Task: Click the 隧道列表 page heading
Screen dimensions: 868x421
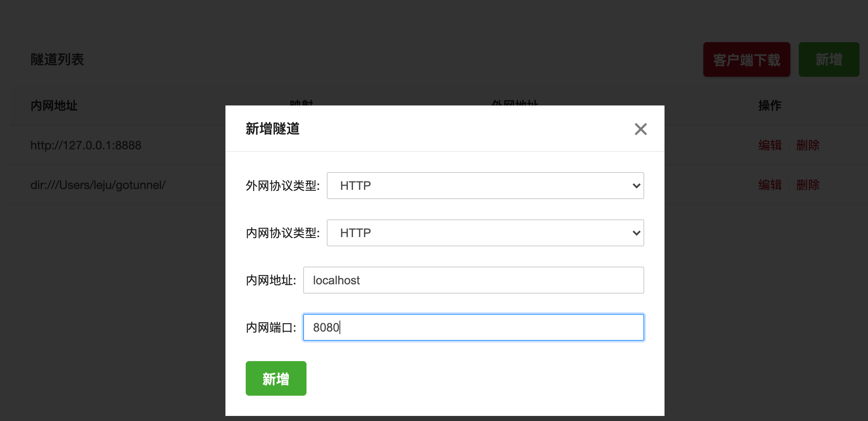Action: click(x=57, y=59)
